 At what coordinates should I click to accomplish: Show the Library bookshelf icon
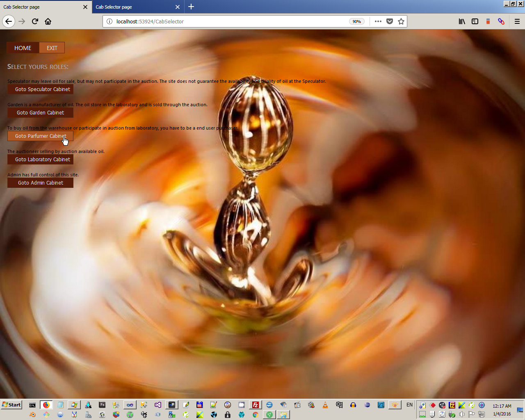coord(462,21)
